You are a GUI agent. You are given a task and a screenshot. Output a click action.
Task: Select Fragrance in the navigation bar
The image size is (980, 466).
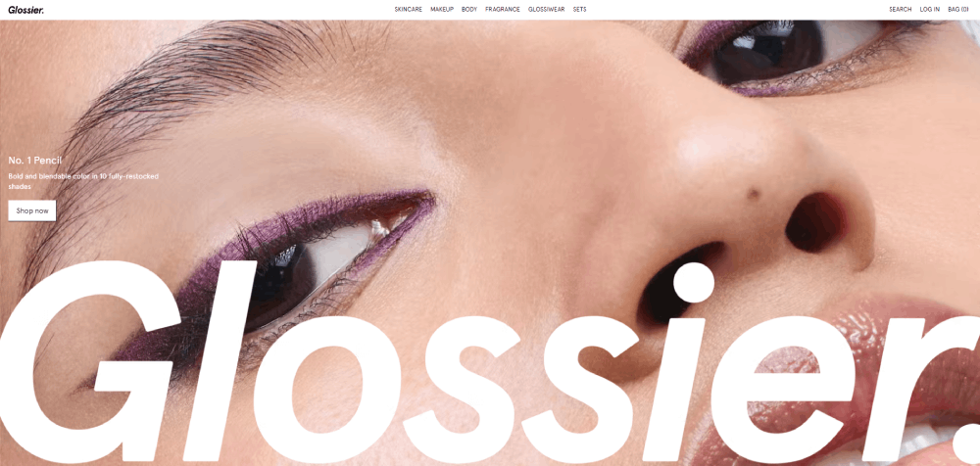503,10
